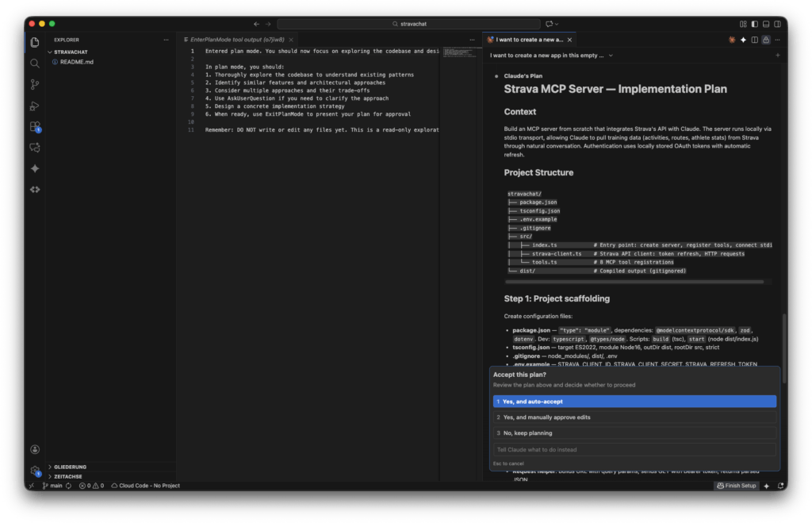Open the chat view in activity bar
The width and height of the screenshot is (812, 523).
(x=35, y=148)
